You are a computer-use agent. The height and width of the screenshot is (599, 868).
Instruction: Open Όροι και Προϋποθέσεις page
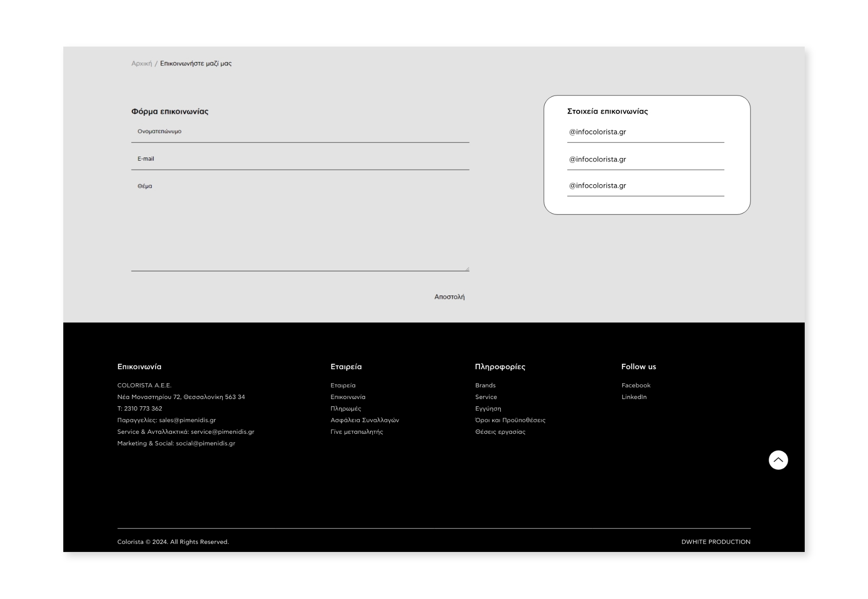[510, 420]
